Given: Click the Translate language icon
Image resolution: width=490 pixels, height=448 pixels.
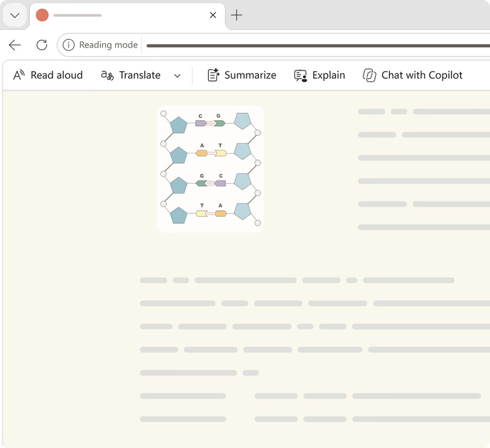Looking at the screenshot, I should tap(107, 75).
